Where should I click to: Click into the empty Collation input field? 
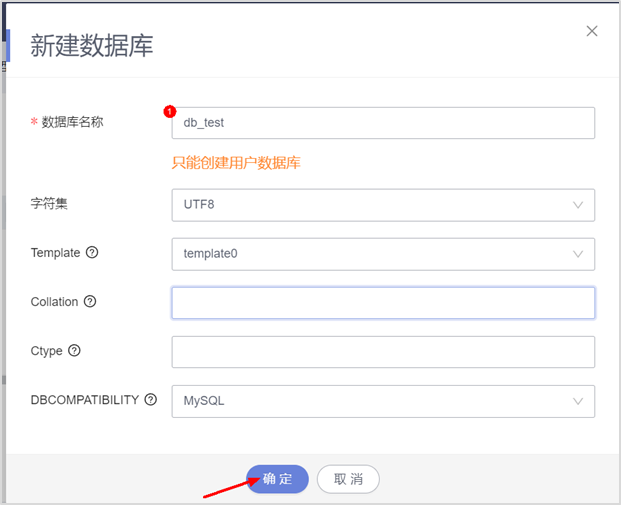tap(383, 303)
